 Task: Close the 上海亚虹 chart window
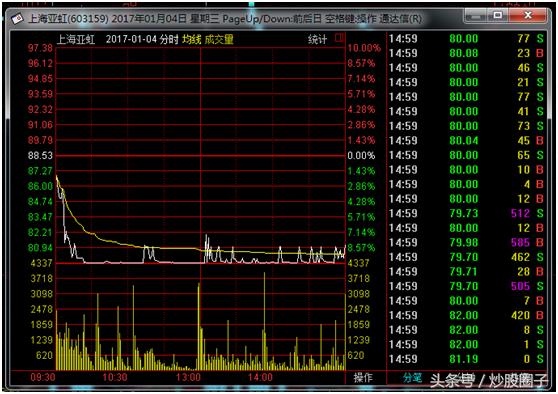528,15
